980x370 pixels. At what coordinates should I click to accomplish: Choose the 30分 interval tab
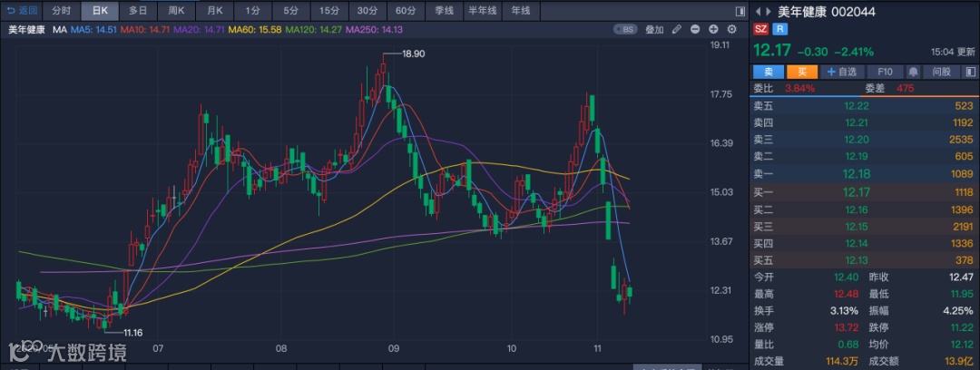(x=367, y=11)
